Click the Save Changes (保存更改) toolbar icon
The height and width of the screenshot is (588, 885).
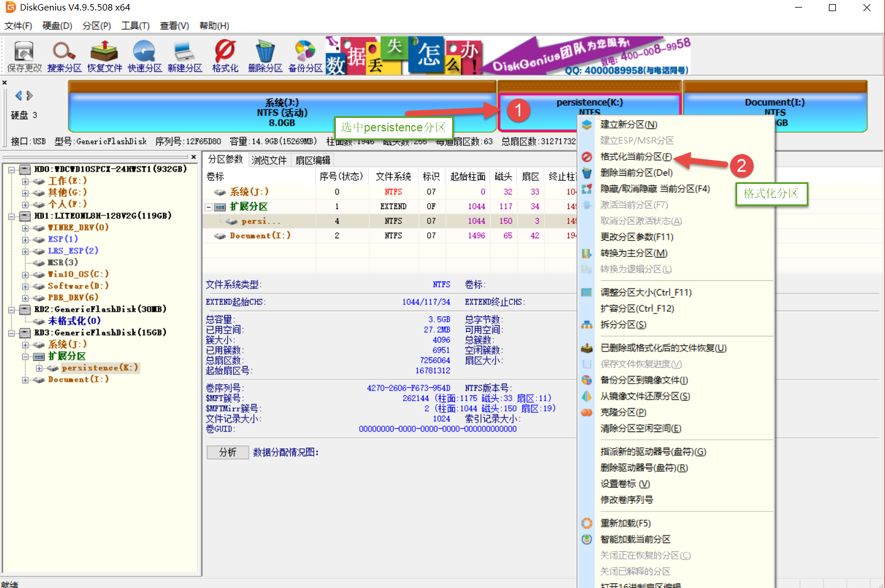[24, 57]
